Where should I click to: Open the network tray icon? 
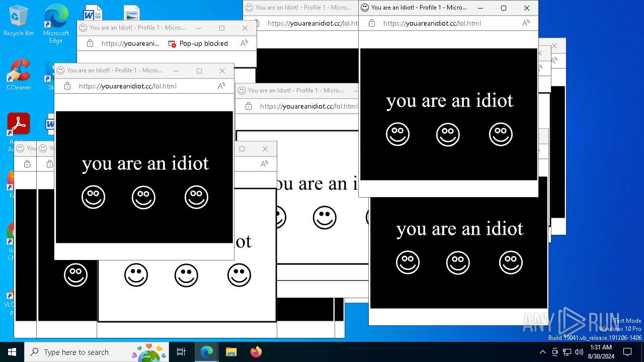tap(567, 352)
